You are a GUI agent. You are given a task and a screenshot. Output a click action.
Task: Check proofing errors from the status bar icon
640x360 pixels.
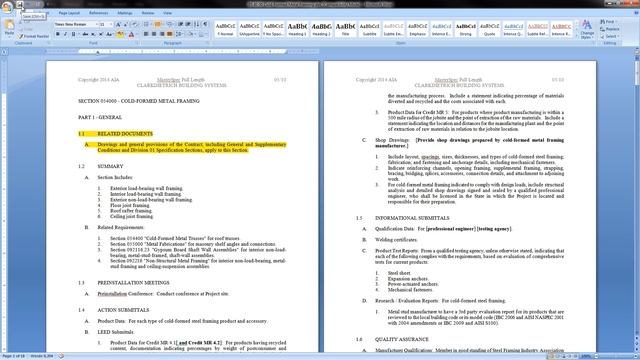click(x=61, y=356)
